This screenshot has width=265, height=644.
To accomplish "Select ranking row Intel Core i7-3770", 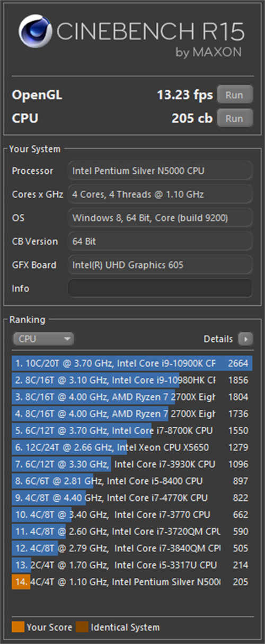I will point(132,514).
